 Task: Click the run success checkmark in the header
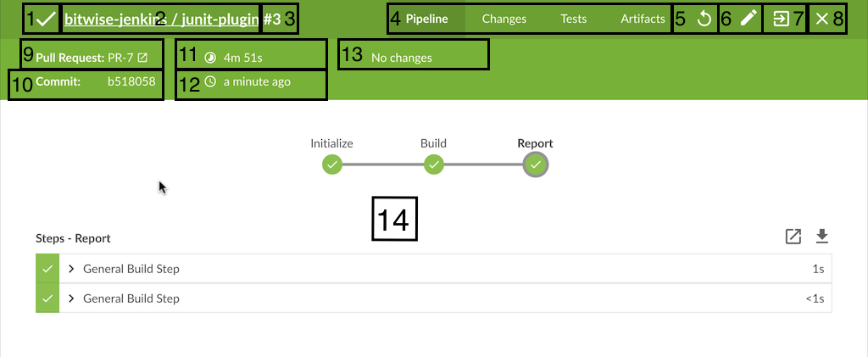[x=47, y=19]
